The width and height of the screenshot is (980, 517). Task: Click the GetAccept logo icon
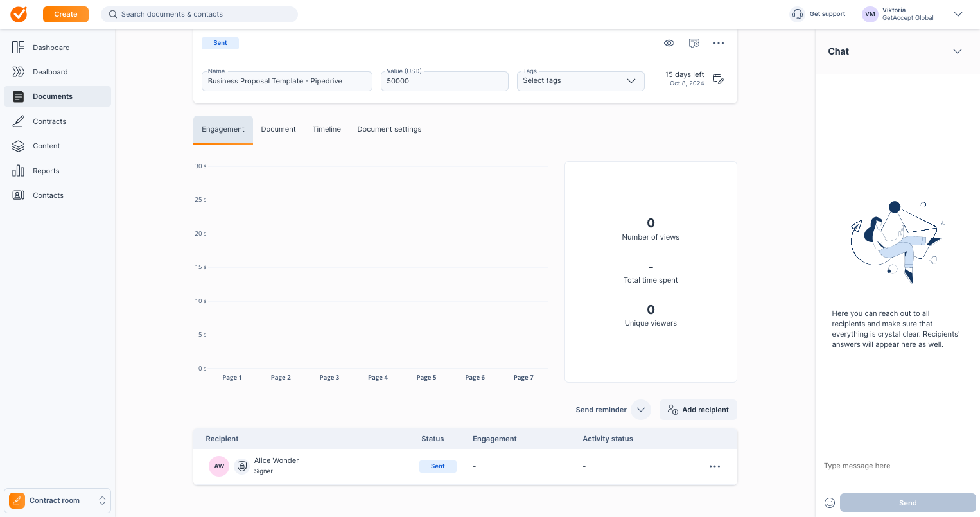click(19, 14)
